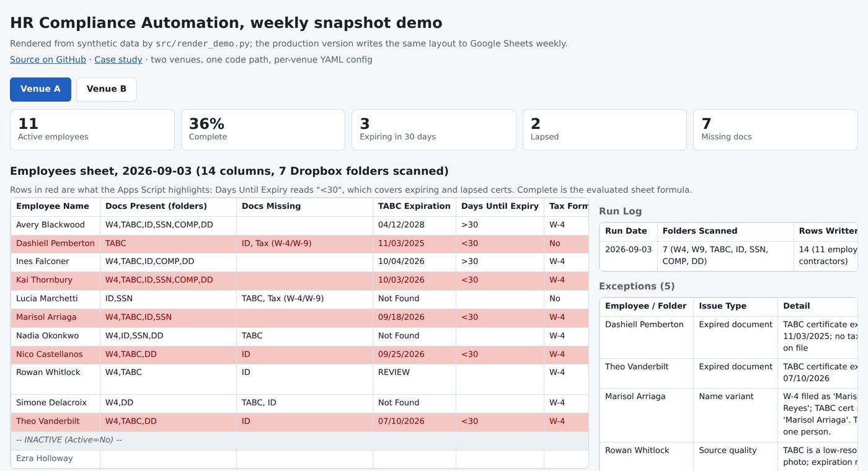Switch to the Venue A tab

40,89
